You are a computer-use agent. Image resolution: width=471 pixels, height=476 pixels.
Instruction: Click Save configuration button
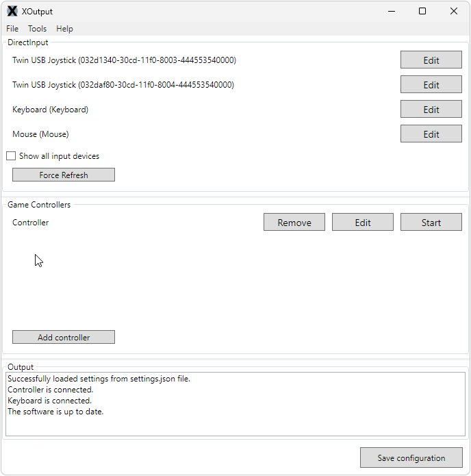tap(411, 458)
